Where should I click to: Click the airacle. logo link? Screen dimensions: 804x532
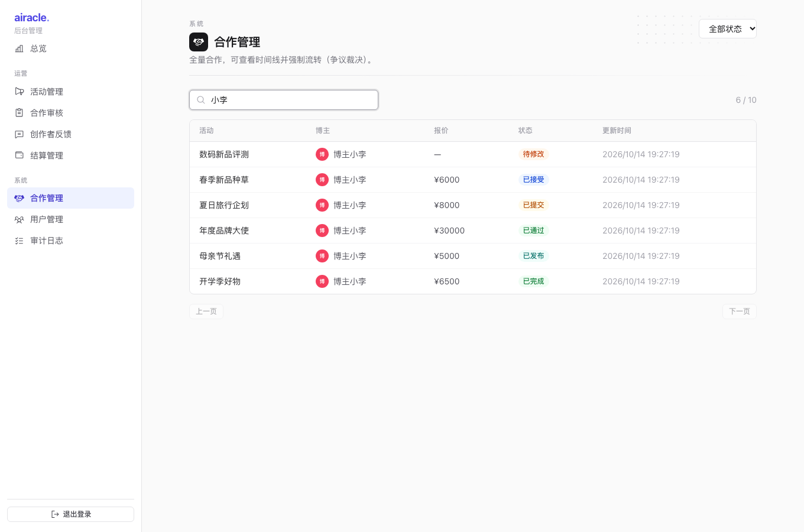click(x=32, y=18)
